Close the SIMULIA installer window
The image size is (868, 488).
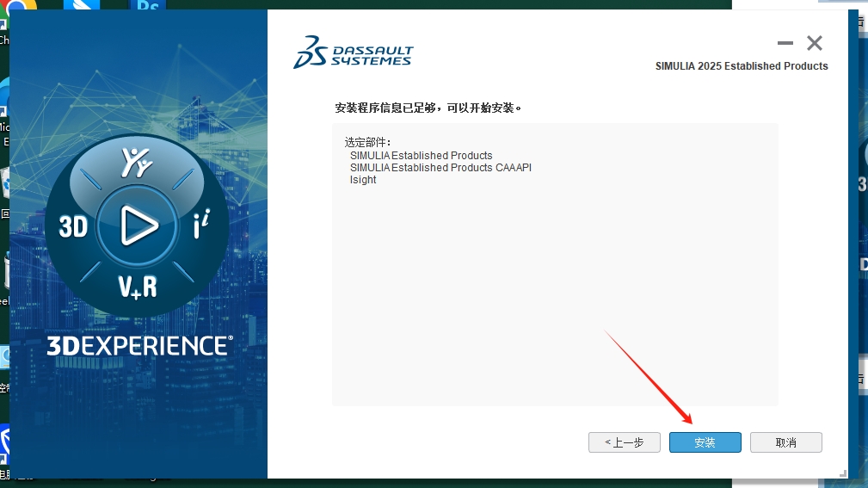[815, 43]
